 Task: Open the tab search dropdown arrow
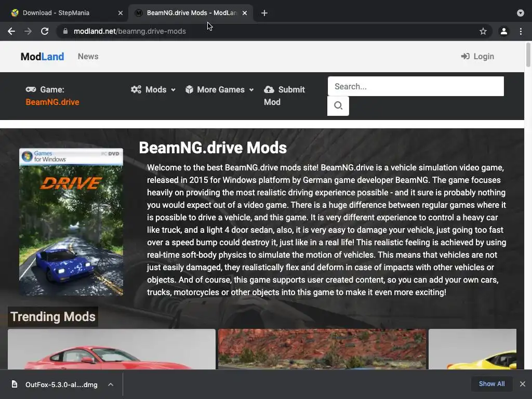521,13
